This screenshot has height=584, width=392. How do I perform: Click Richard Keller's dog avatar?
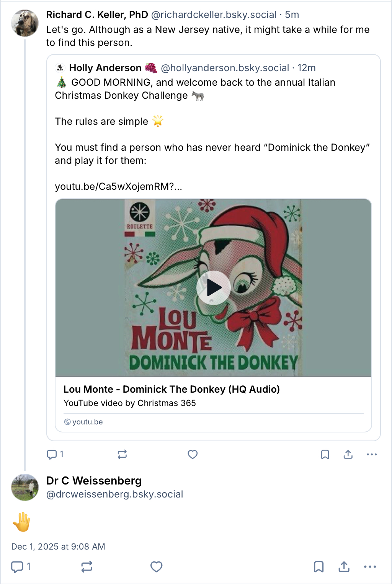click(x=25, y=23)
